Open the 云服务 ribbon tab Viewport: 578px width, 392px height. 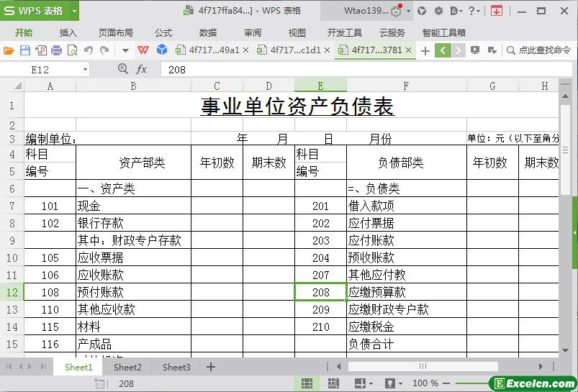[392, 32]
